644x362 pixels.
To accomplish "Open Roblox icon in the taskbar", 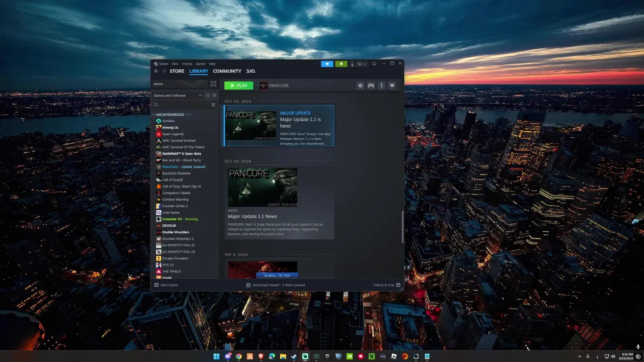I will [394, 356].
